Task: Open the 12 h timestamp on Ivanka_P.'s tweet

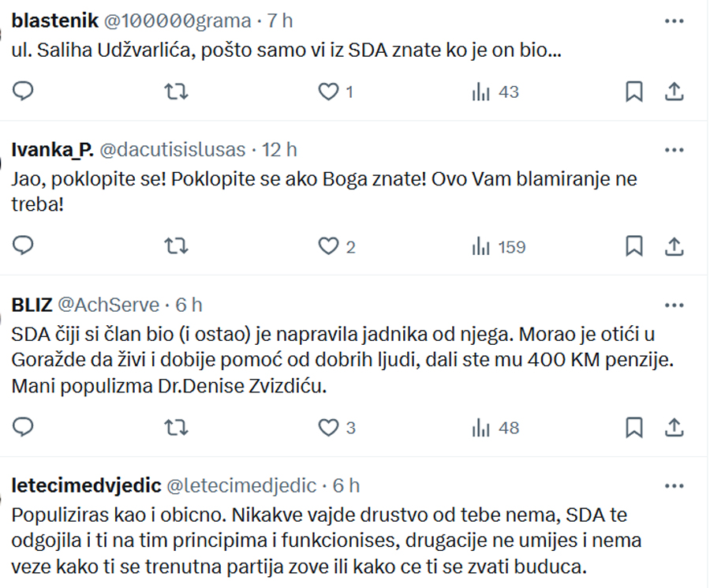Action: click(279, 150)
